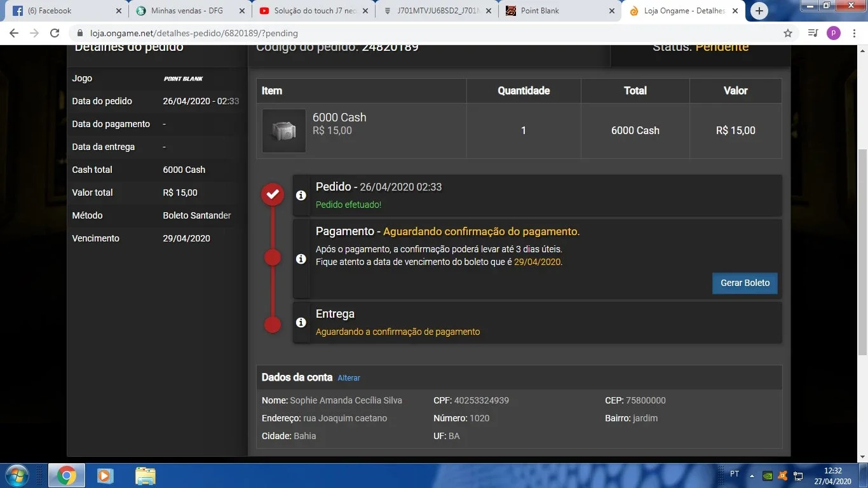Click the Status Pendente label
The height and width of the screenshot is (488, 868).
pyautogui.click(x=701, y=48)
